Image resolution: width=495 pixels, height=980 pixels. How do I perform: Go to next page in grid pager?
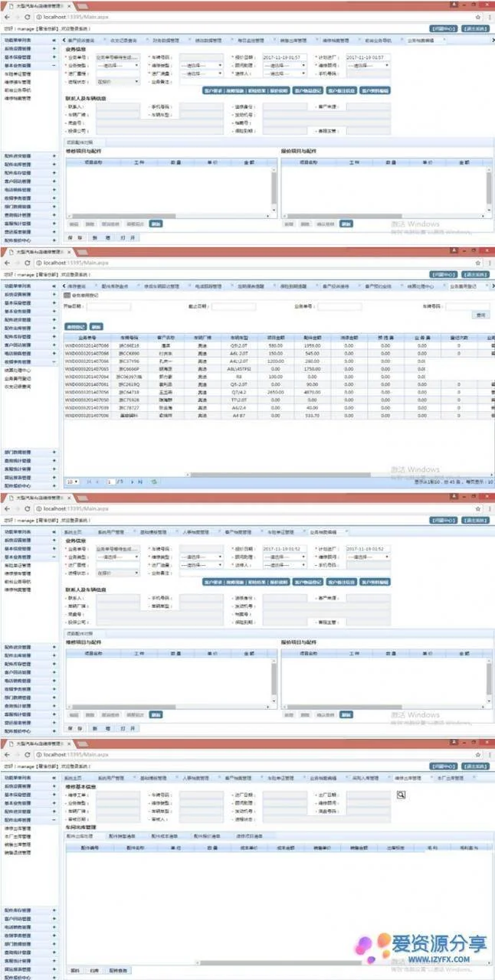(x=132, y=482)
